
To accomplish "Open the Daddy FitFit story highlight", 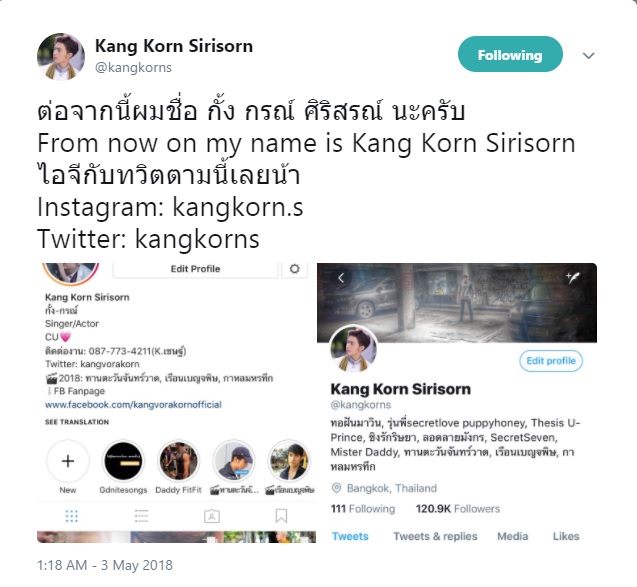I will pos(178,461).
